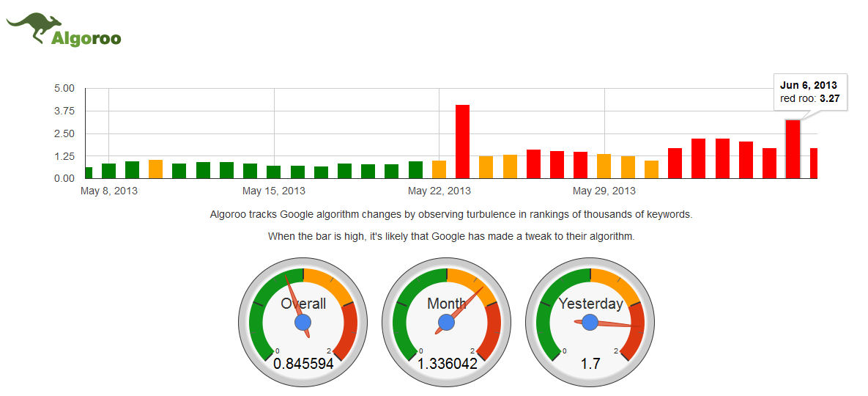Image resolution: width=868 pixels, height=396 pixels.
Task: Click the 'Jun 6, 2013' tooltip heading
Action: 808,85
